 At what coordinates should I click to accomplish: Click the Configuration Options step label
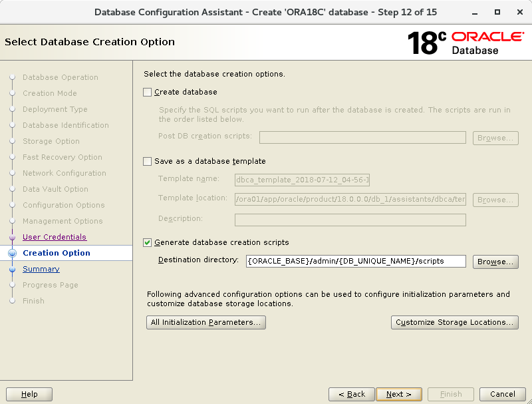pos(63,205)
